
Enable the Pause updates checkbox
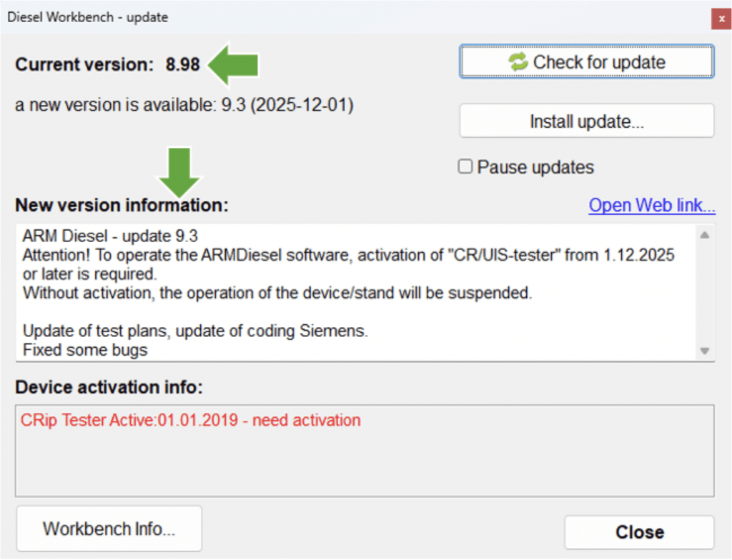[x=465, y=167]
